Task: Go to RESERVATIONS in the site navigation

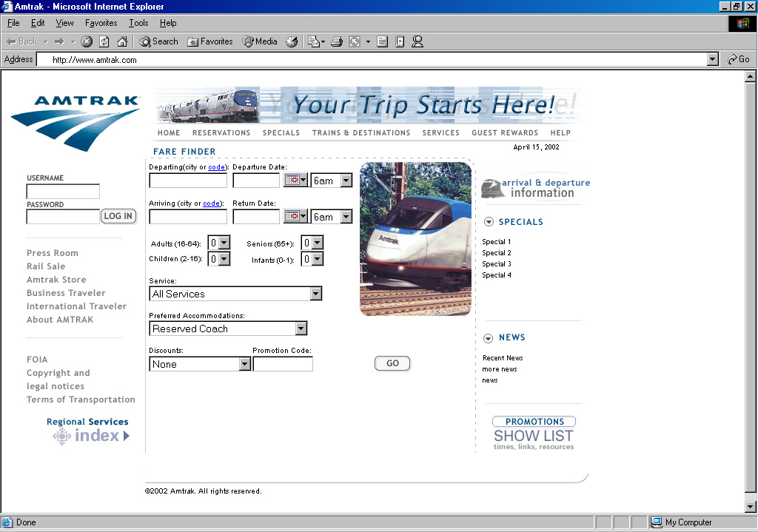Action: (221, 133)
